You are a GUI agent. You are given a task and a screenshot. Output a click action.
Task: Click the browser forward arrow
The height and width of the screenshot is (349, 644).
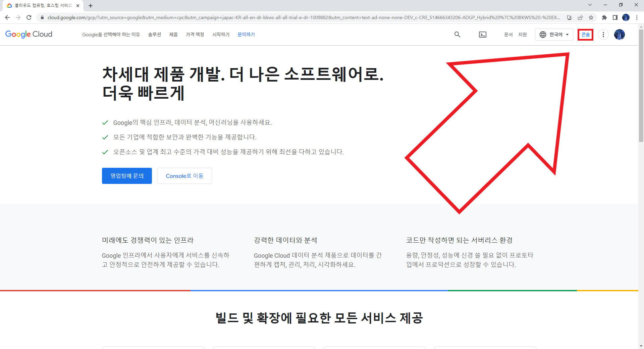[x=18, y=17]
